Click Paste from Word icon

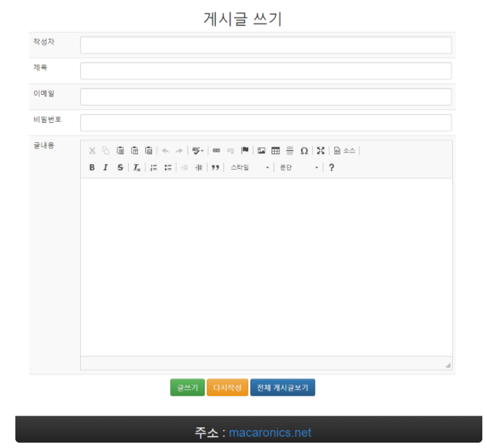tap(149, 151)
